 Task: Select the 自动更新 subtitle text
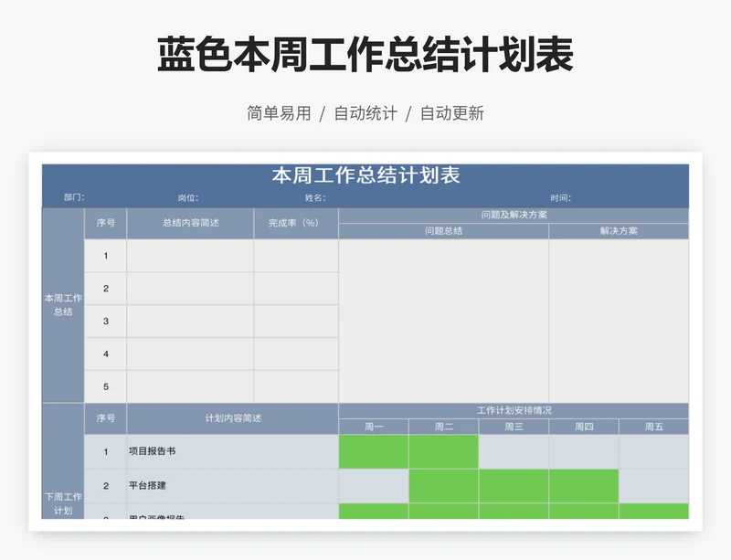(452, 113)
